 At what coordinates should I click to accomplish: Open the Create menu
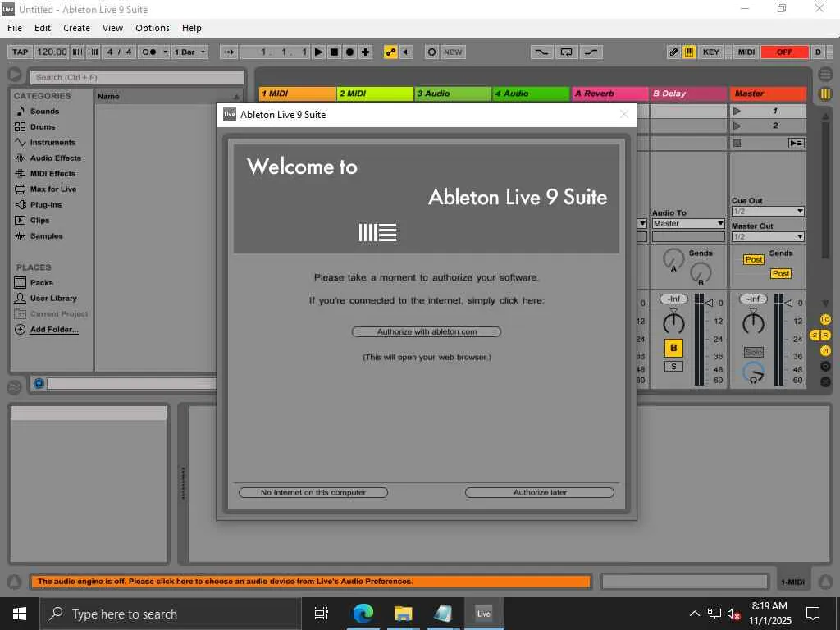coord(76,28)
